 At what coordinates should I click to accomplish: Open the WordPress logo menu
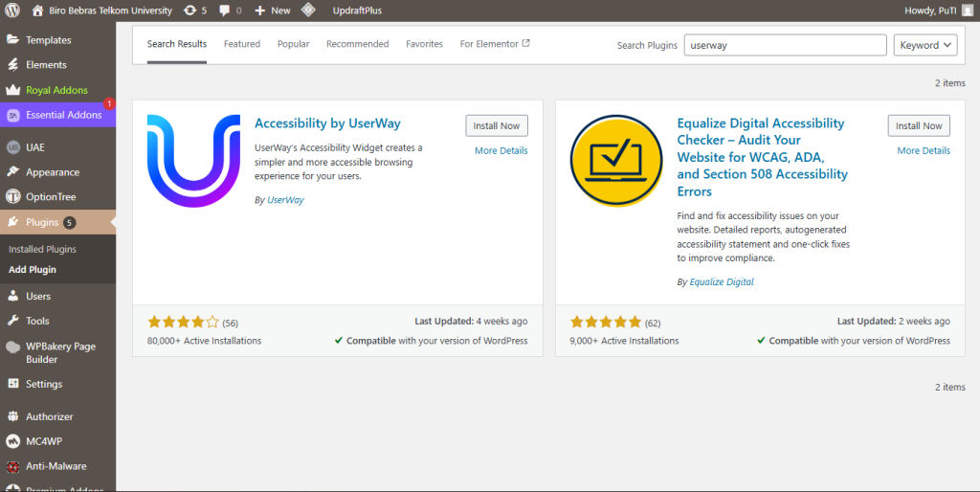(12, 10)
